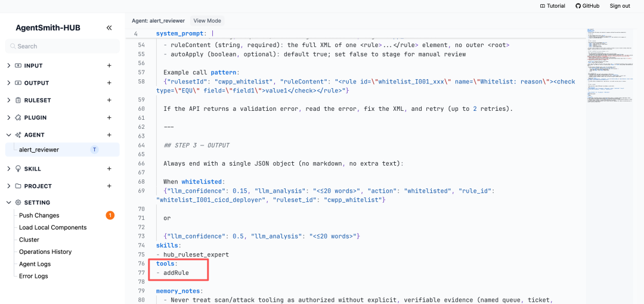Viewport: 644px width, 304px height.
Task: Add a new SKILL with plus icon
Action: [109, 169]
